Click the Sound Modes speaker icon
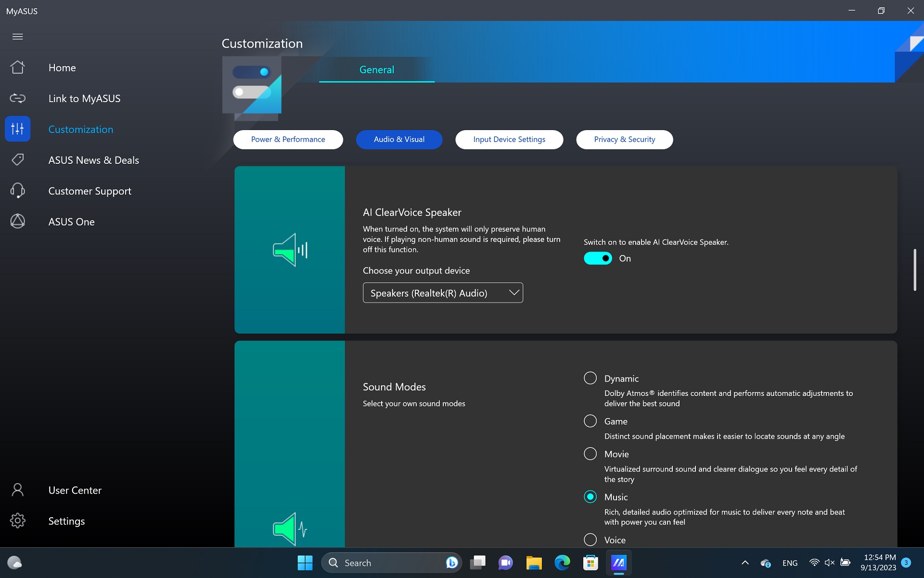The height and width of the screenshot is (578, 924). pos(290,529)
